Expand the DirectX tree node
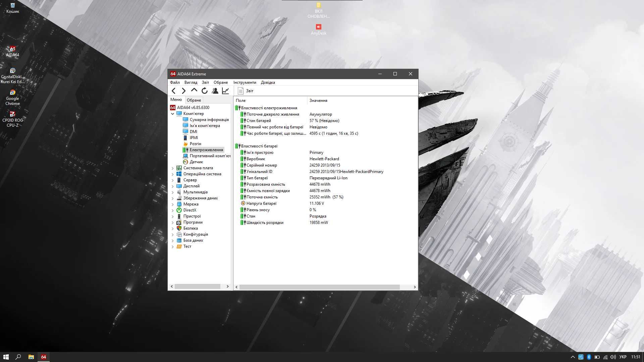The image size is (644, 362). (173, 210)
